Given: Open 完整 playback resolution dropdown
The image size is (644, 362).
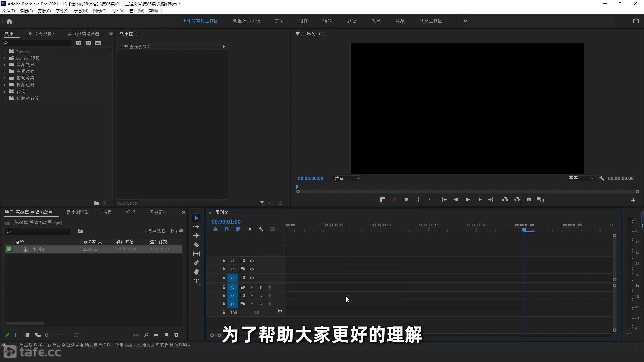Looking at the screenshot, I should [x=581, y=178].
